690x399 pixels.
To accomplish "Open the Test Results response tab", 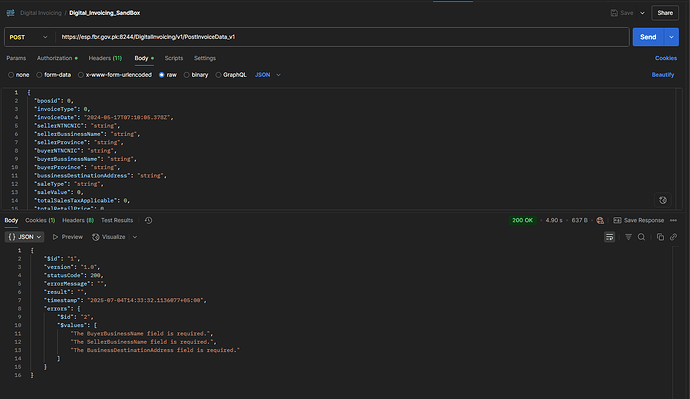I will click(x=117, y=220).
